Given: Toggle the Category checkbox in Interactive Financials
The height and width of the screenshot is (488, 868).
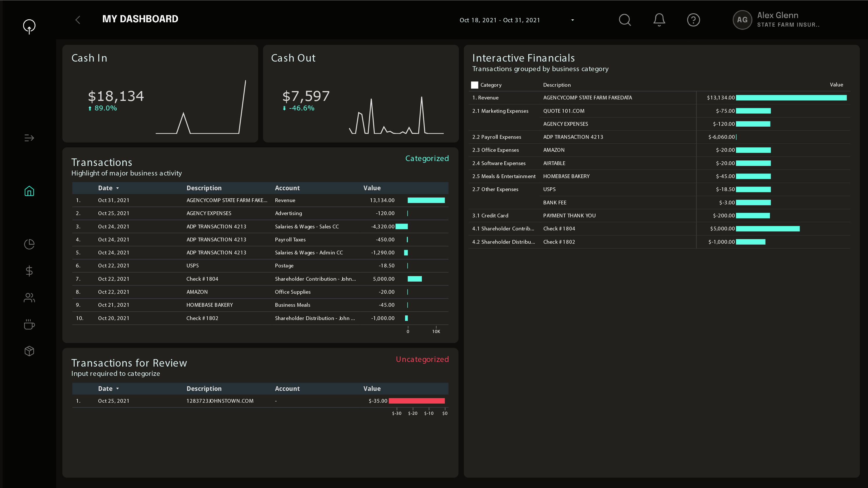Looking at the screenshot, I should click(475, 85).
